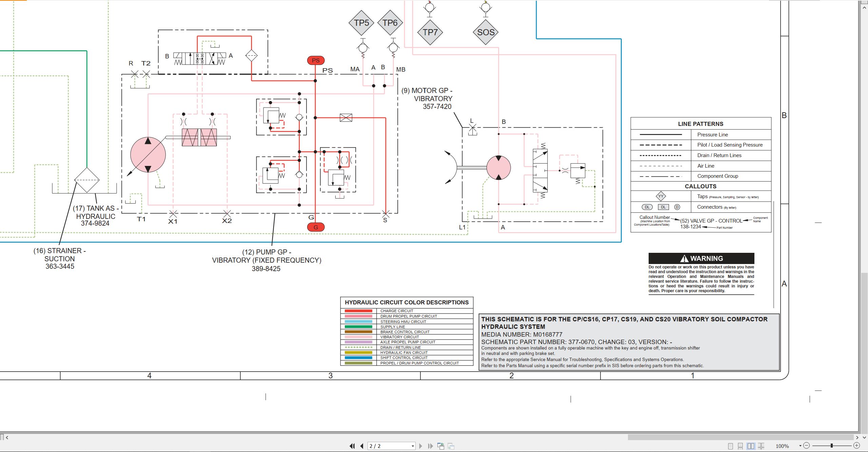The image size is (868, 452).
Task: Click horizontal scrollbar left arrow
Action: 7,437
